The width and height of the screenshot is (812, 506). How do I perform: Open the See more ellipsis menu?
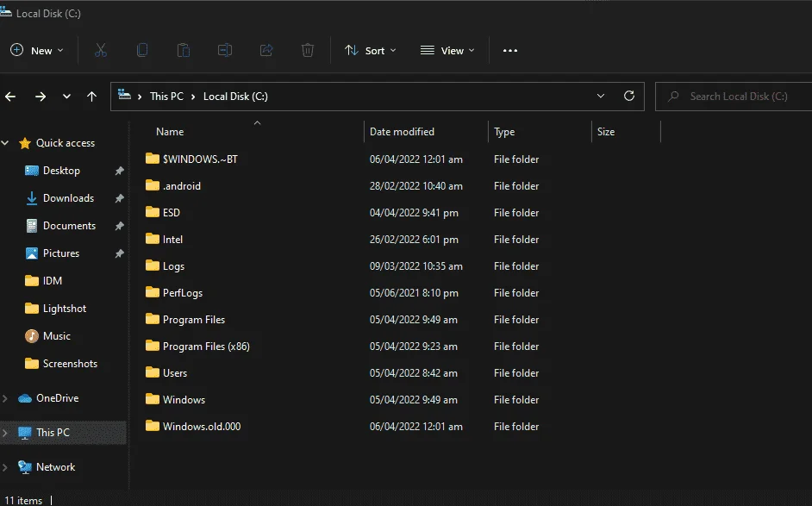click(510, 50)
